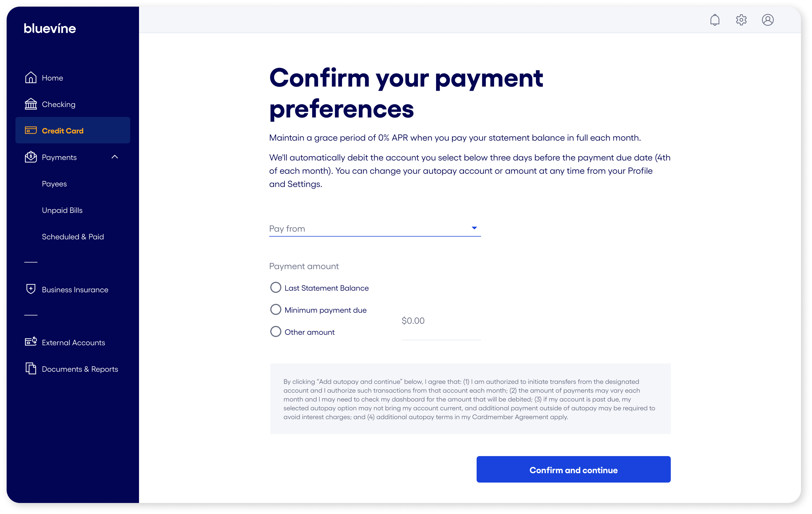Viewport: 812px width, 514px height.
Task: Click the Documents & Reports icon
Action: (x=31, y=368)
